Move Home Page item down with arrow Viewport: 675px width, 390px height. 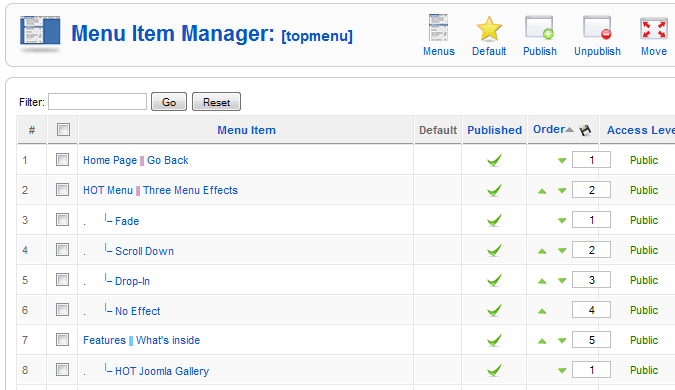point(562,161)
